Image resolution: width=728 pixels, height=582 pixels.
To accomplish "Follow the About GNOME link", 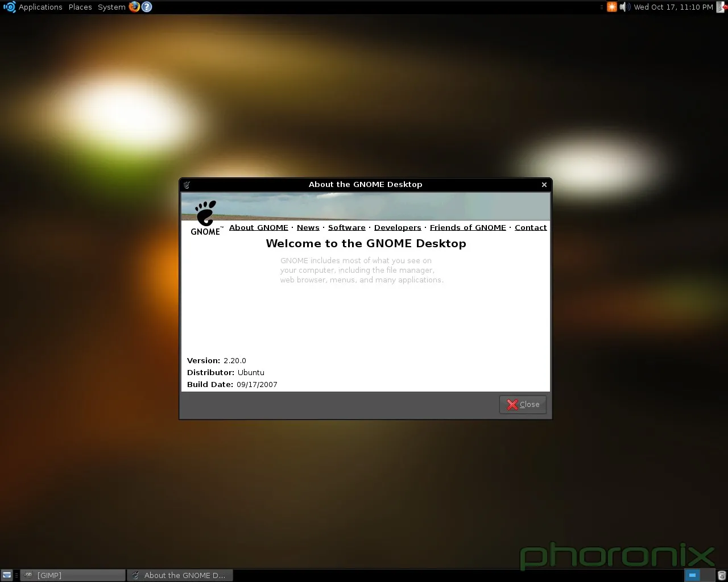I will [x=259, y=227].
